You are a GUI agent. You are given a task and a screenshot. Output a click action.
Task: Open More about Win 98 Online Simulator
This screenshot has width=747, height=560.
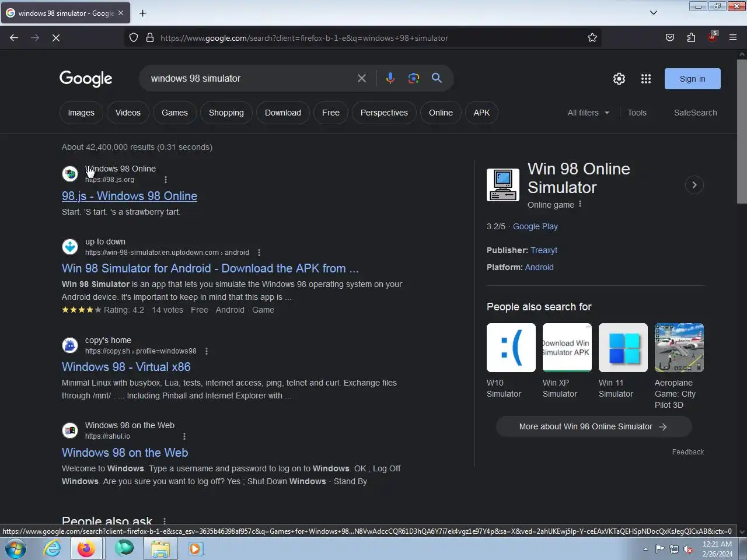(594, 426)
